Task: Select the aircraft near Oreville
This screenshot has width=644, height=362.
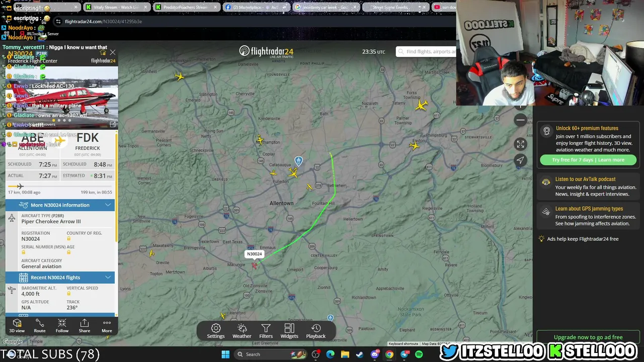Action: coord(152,253)
